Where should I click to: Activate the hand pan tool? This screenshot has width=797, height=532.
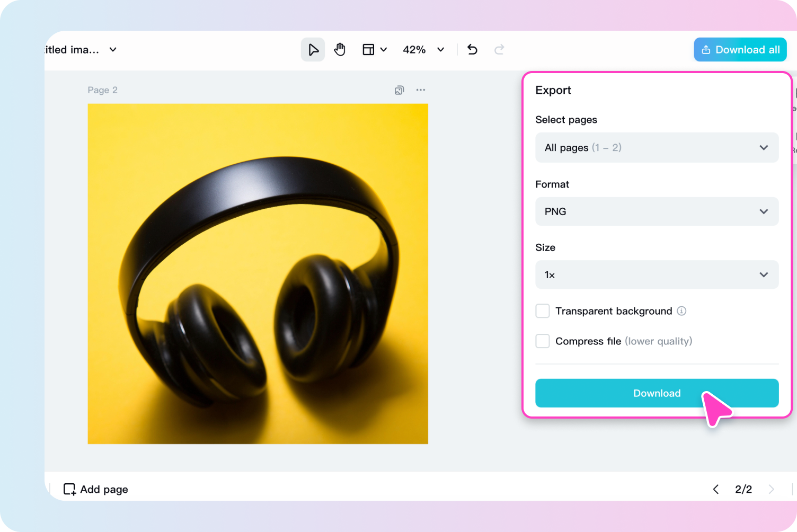click(x=340, y=49)
